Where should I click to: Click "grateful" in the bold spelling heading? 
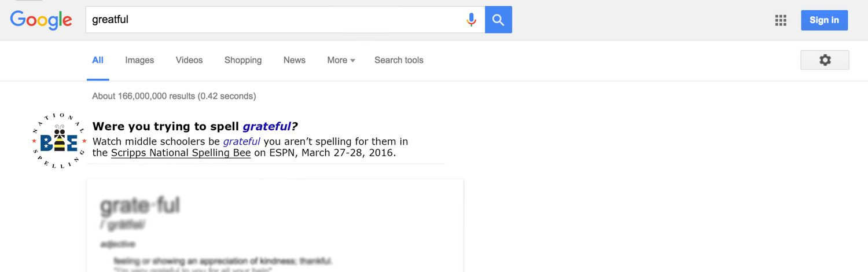(x=266, y=127)
